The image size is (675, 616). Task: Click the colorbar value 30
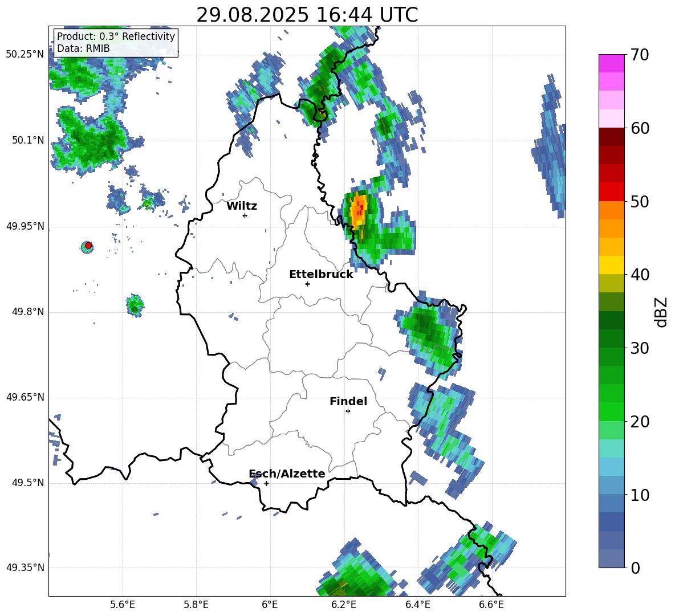[x=640, y=348]
